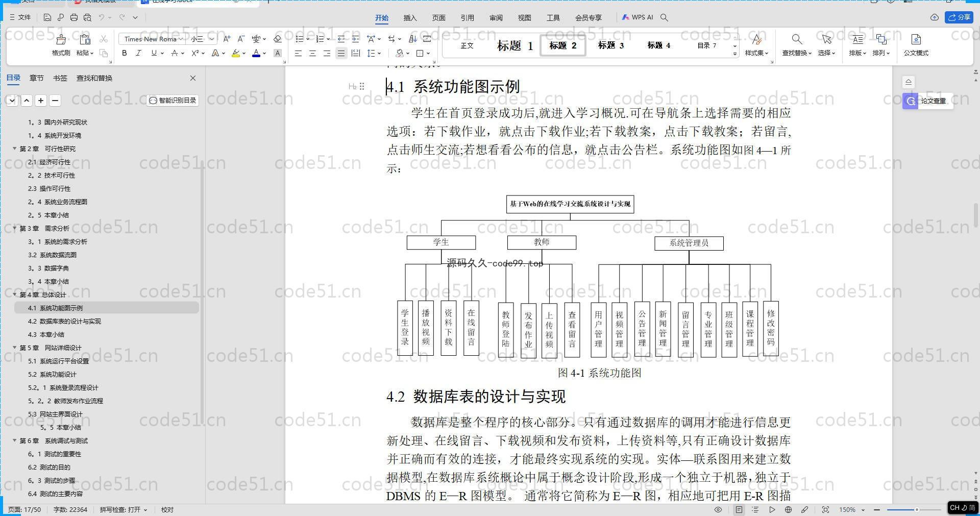The image size is (980, 516).
Task: Click the sort icon in paragraph tools
Action: 413,39
